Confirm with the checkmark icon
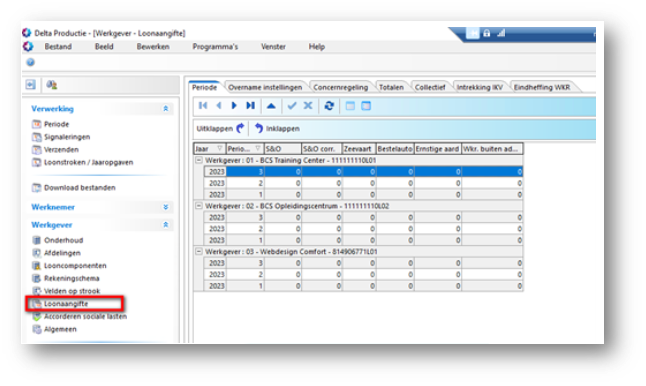 coord(292,106)
